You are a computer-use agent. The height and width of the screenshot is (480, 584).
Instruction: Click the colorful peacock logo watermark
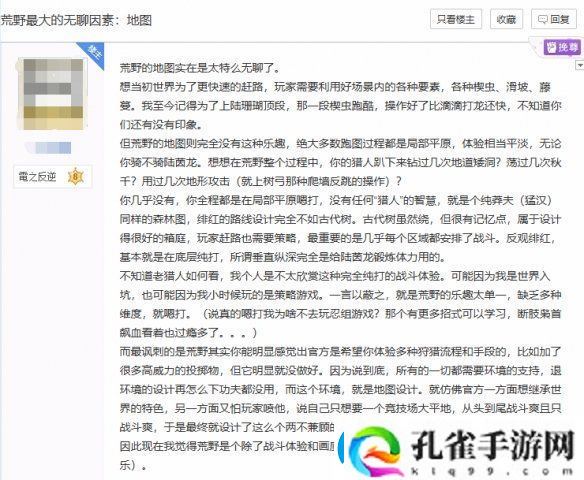point(372,451)
